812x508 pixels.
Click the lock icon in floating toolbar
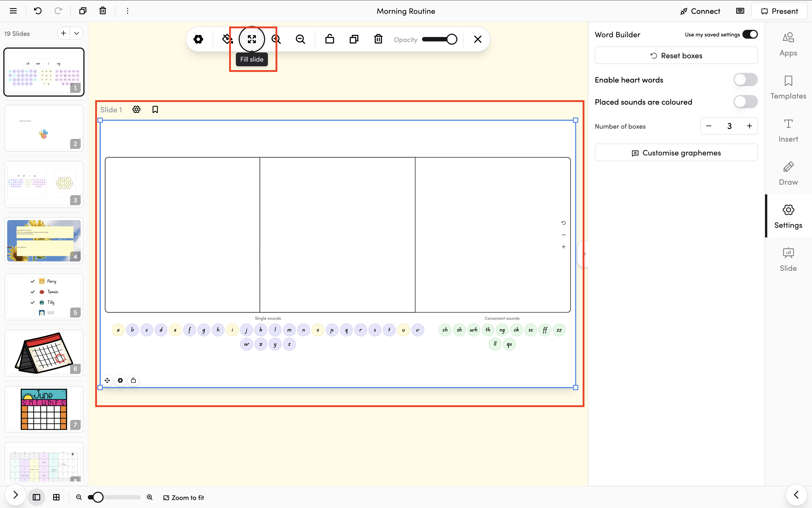click(x=329, y=39)
